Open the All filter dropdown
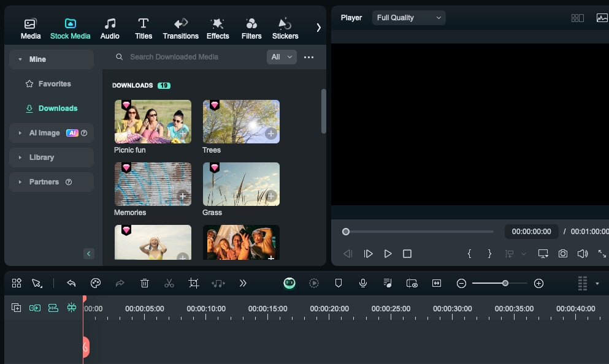The image size is (609, 364). coord(282,57)
